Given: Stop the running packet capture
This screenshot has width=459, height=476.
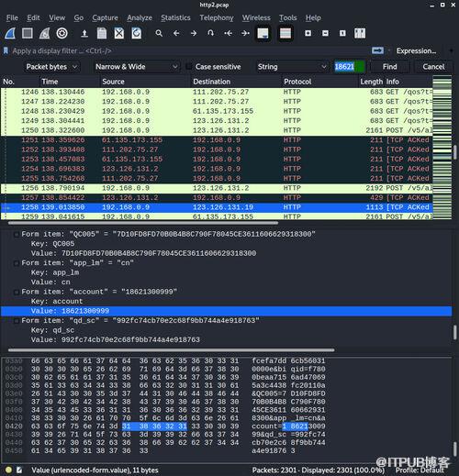Looking at the screenshot, I should point(28,33).
